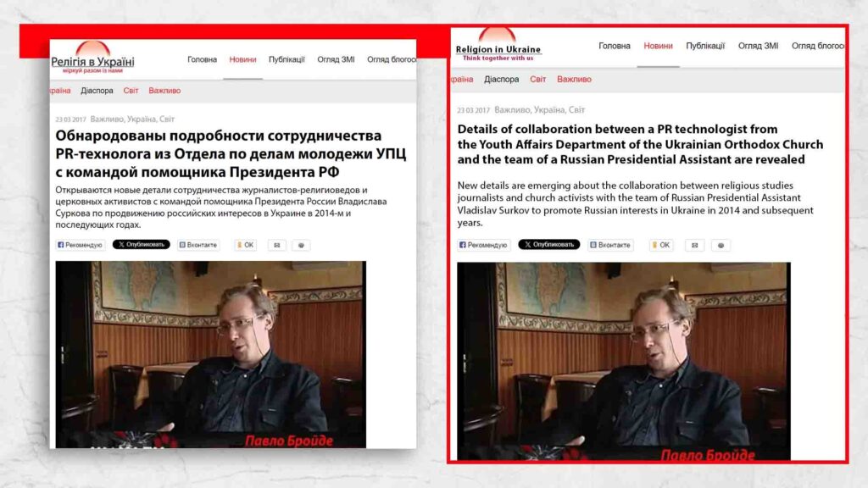The image size is (868, 488).
Task: Click the Facebook Рекомендую button on the right page
Action: click(x=483, y=245)
